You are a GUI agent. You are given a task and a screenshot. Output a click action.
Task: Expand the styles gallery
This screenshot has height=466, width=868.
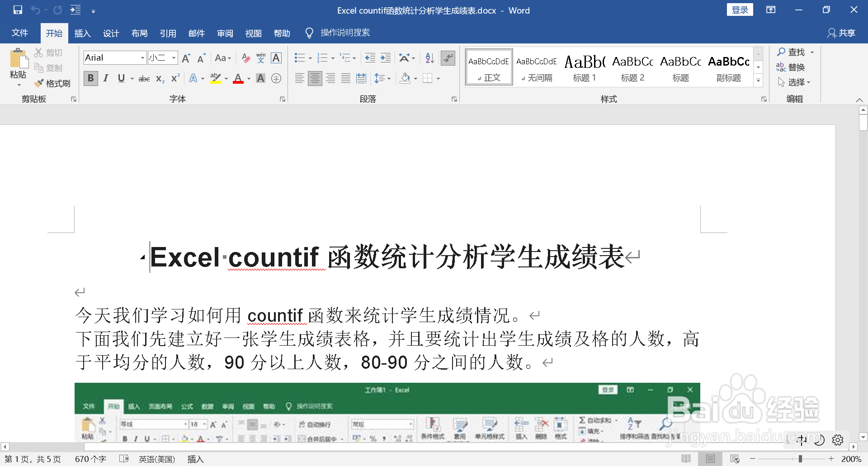pos(758,81)
